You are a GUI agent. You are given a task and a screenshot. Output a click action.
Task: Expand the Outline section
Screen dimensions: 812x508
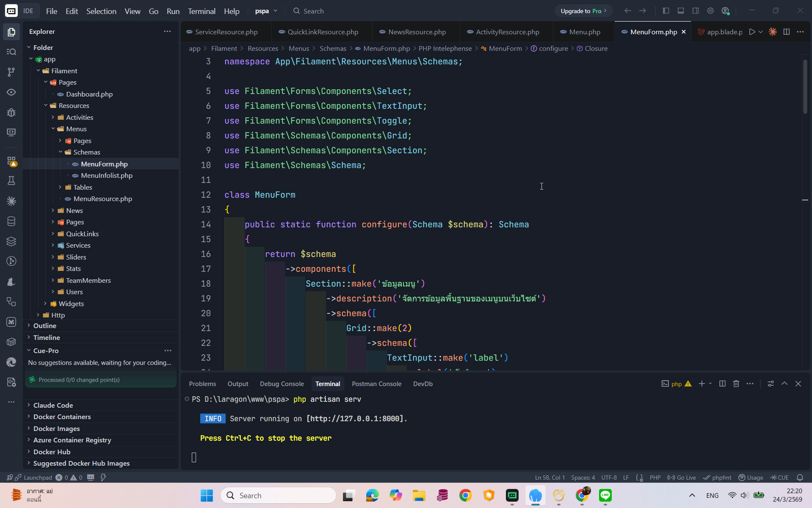pos(44,326)
